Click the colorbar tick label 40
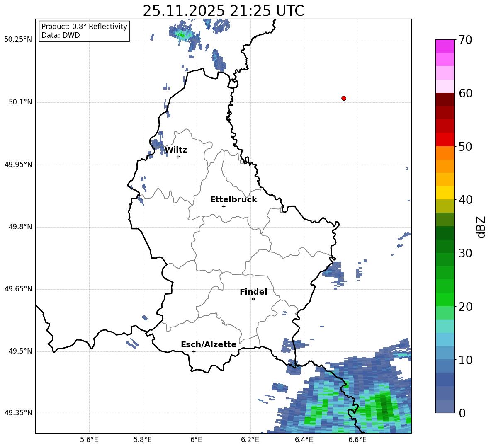Image resolution: width=491 pixels, height=448 pixels. point(465,200)
